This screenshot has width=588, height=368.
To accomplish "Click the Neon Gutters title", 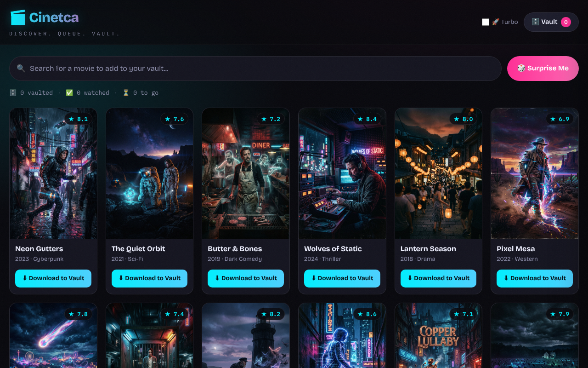I will (x=39, y=249).
